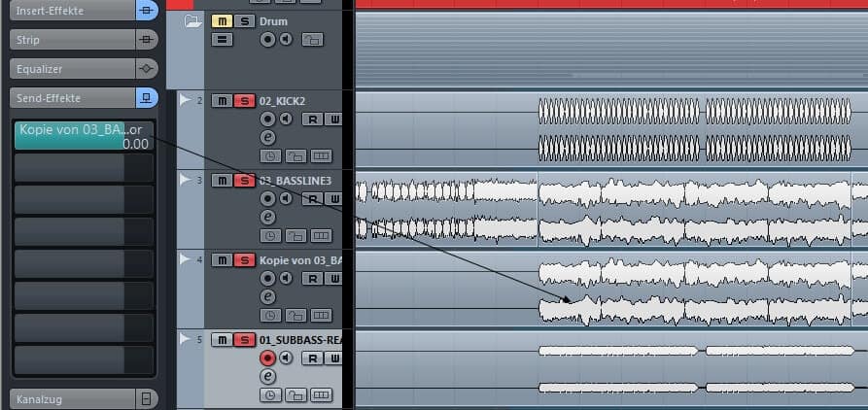
Task: Enable monitoring on 02_KICK2 track
Action: 286,119
